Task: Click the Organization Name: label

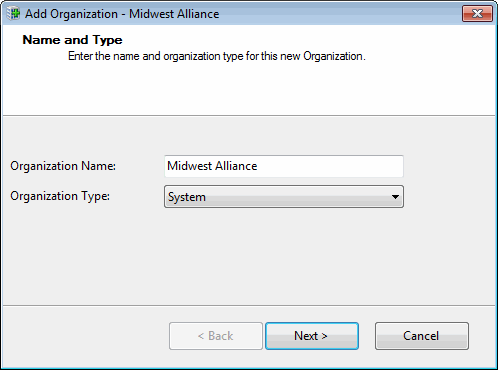Action: coord(63,166)
